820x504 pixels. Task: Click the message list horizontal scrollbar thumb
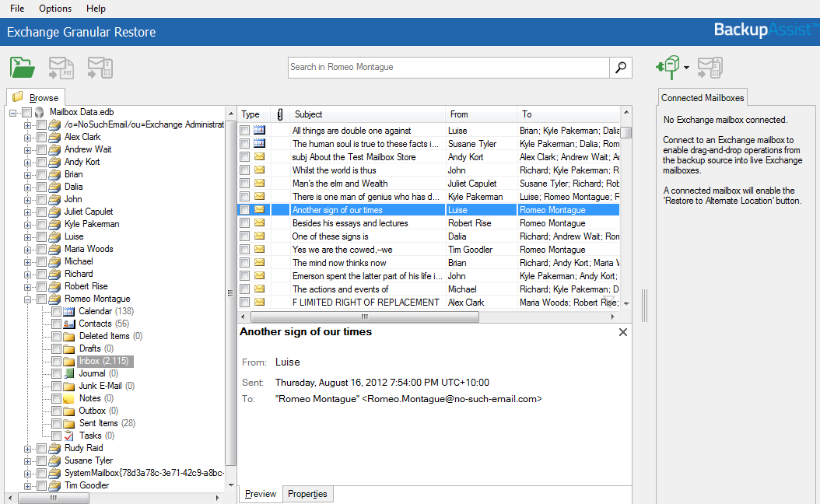[x=365, y=317]
